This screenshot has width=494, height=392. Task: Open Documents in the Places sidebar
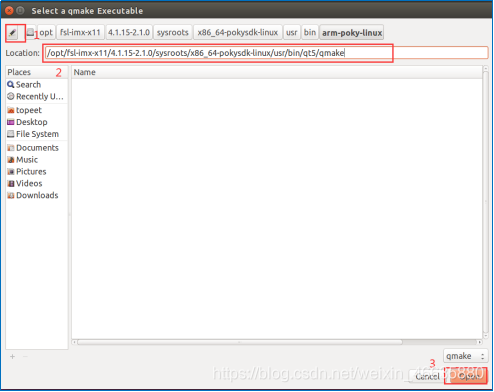point(37,148)
